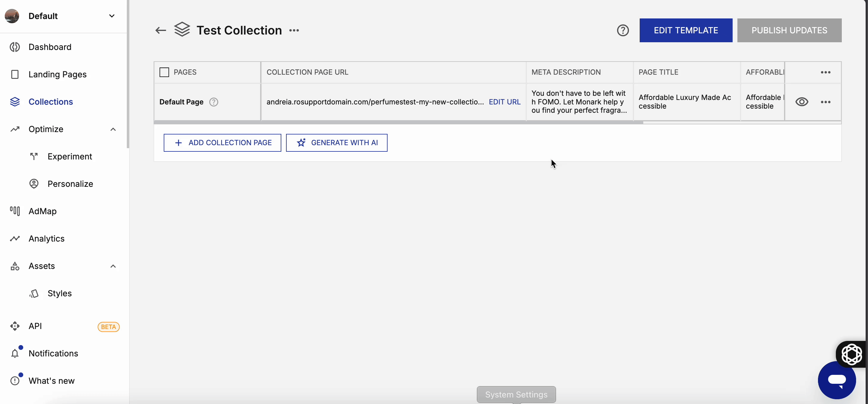Open Analytics from the sidebar
Image resolution: width=868 pixels, height=404 pixels.
tap(46, 238)
